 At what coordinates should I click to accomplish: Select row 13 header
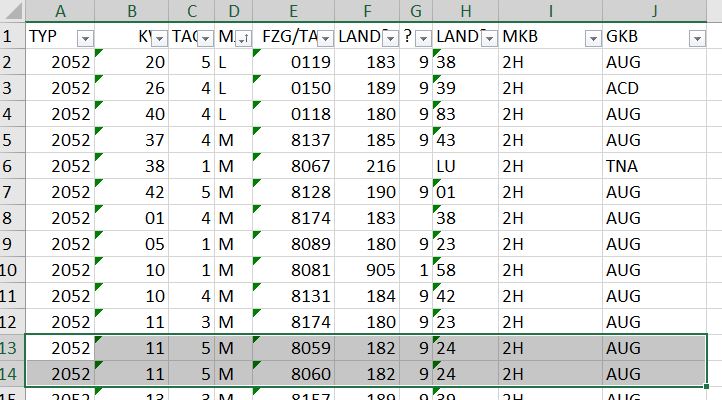12,347
